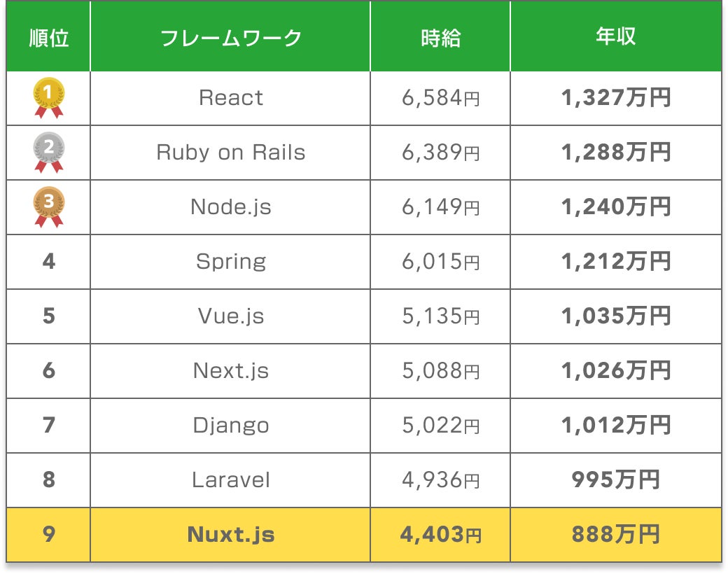Click the gold first-place medal icon
728x574 pixels.
pyautogui.click(x=48, y=97)
